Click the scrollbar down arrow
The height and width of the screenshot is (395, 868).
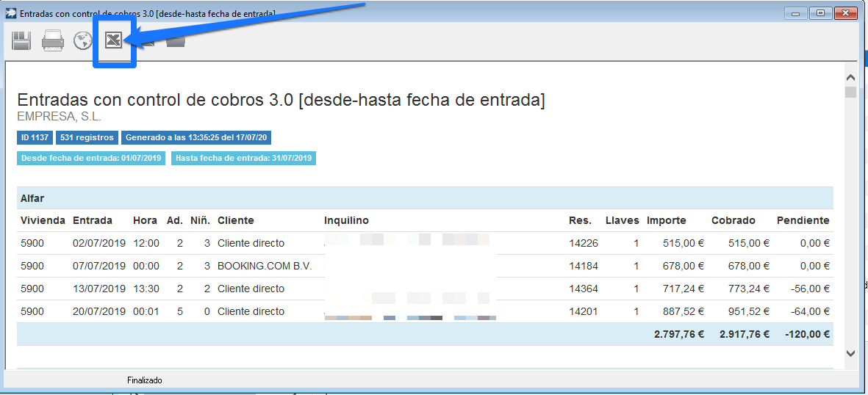point(851,353)
